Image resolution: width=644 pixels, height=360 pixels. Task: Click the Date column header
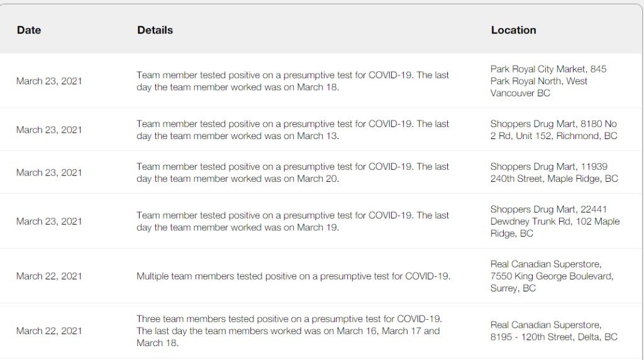tap(29, 30)
